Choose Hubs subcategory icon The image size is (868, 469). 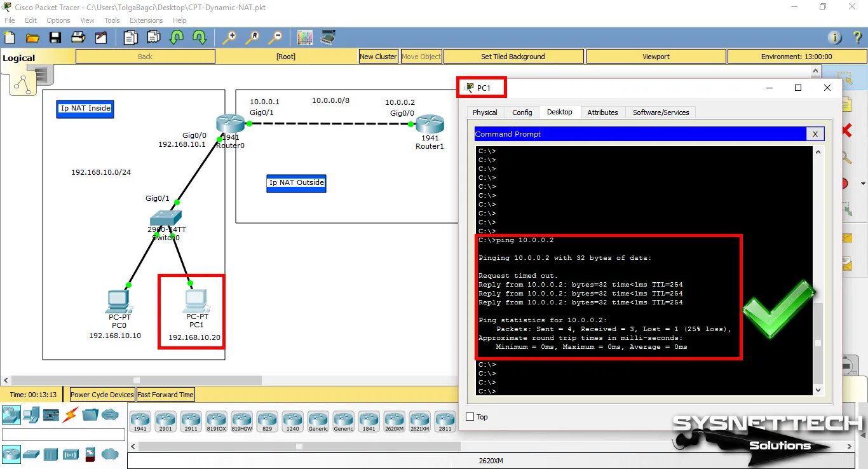pyautogui.click(x=51, y=454)
